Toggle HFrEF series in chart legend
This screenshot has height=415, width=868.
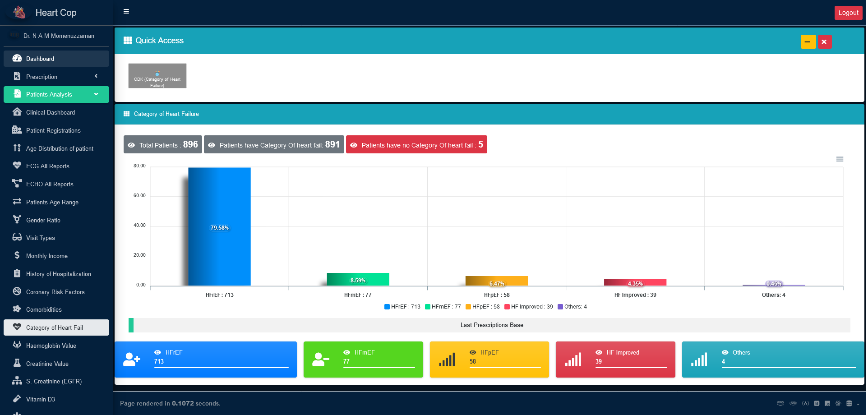[x=402, y=307]
